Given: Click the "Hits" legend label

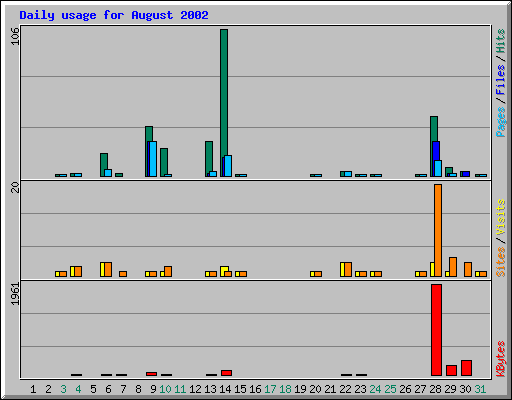Looking at the screenshot, I should pos(501,41).
